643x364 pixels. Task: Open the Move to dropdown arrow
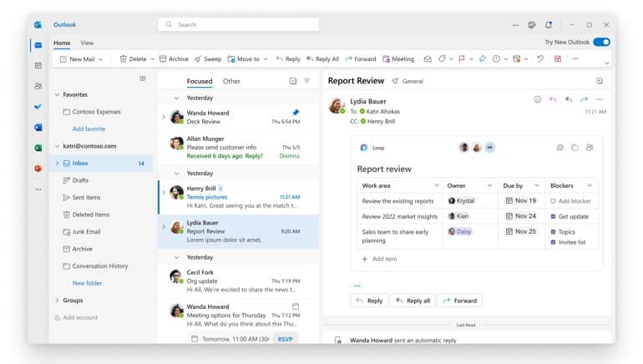(266, 59)
